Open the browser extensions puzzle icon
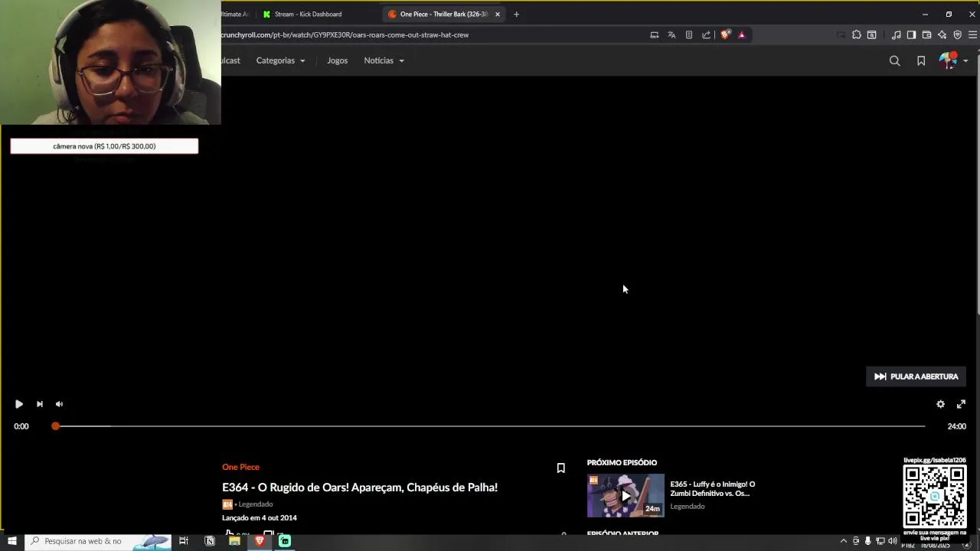This screenshot has height=551, width=980. tap(857, 34)
